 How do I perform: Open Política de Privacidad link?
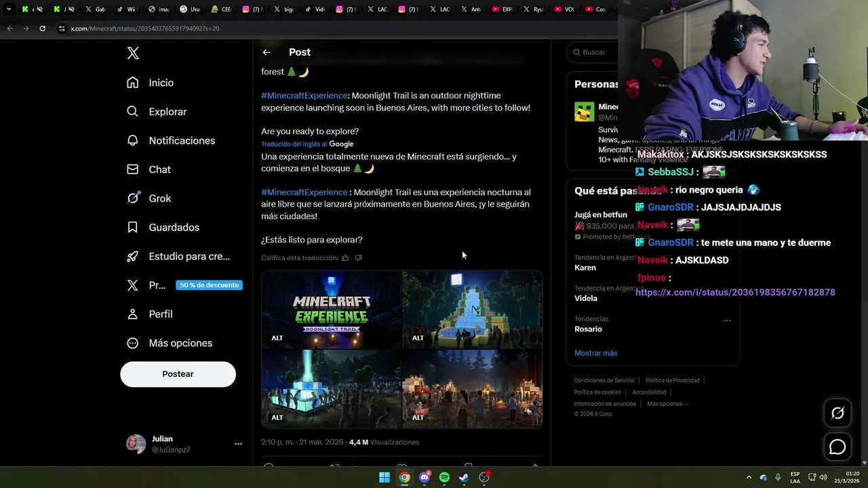(673, 381)
